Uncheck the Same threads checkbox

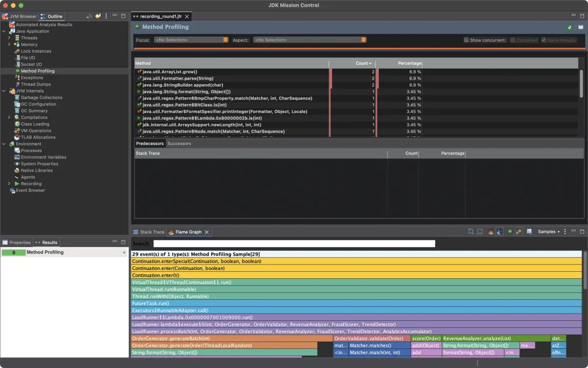click(x=543, y=40)
